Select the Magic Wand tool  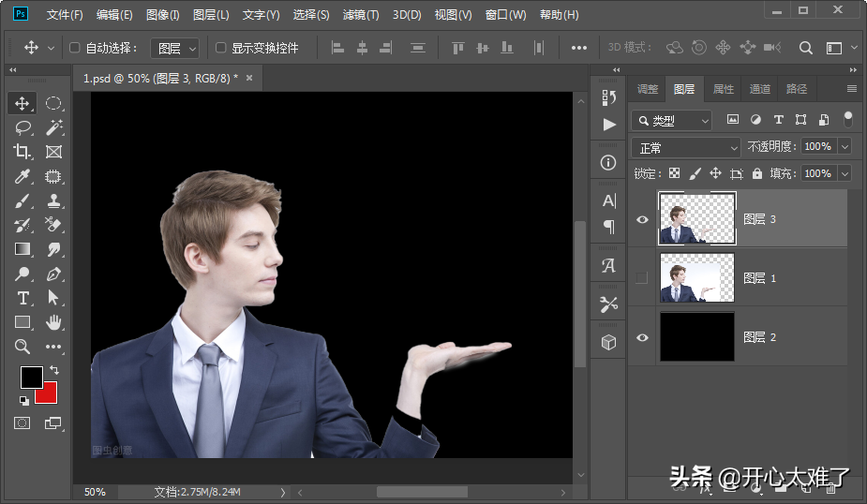pyautogui.click(x=53, y=127)
